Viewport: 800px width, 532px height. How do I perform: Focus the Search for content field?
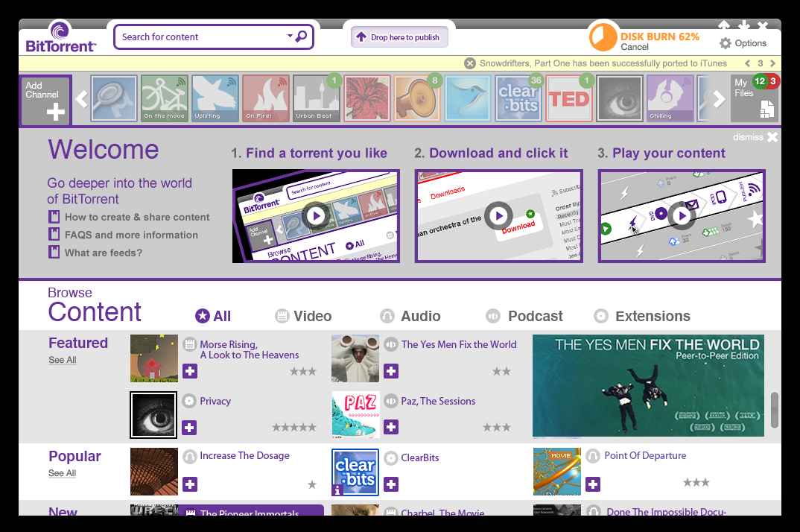click(x=213, y=37)
